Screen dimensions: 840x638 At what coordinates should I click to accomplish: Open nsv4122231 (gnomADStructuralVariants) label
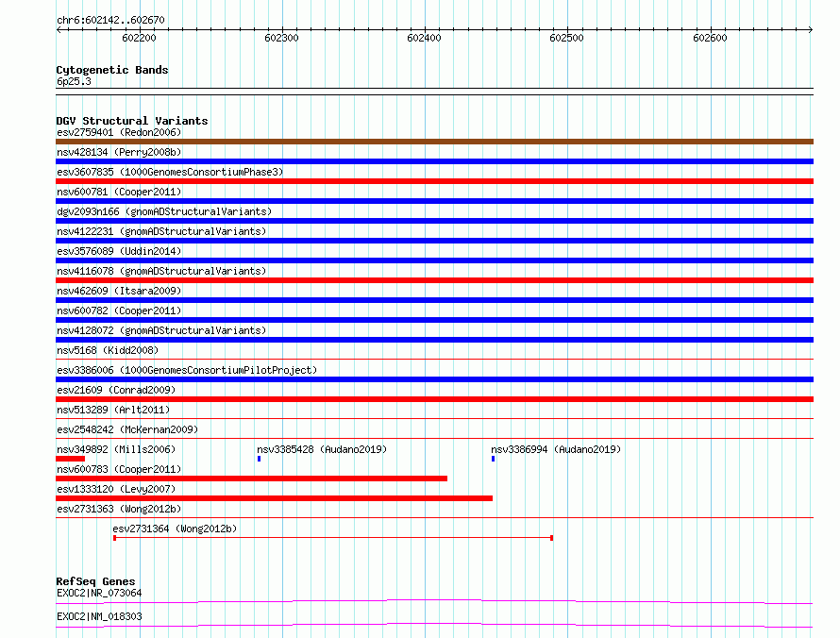coord(161,231)
